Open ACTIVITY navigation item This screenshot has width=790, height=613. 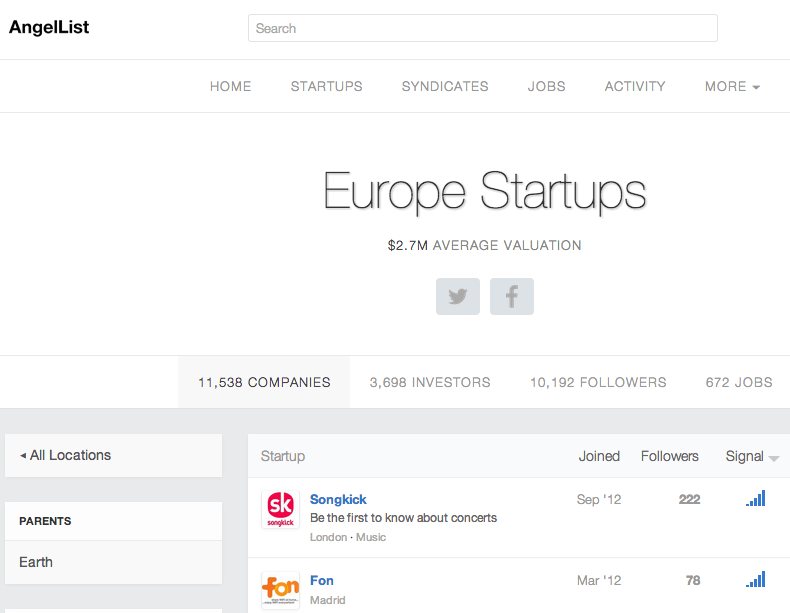tap(635, 87)
